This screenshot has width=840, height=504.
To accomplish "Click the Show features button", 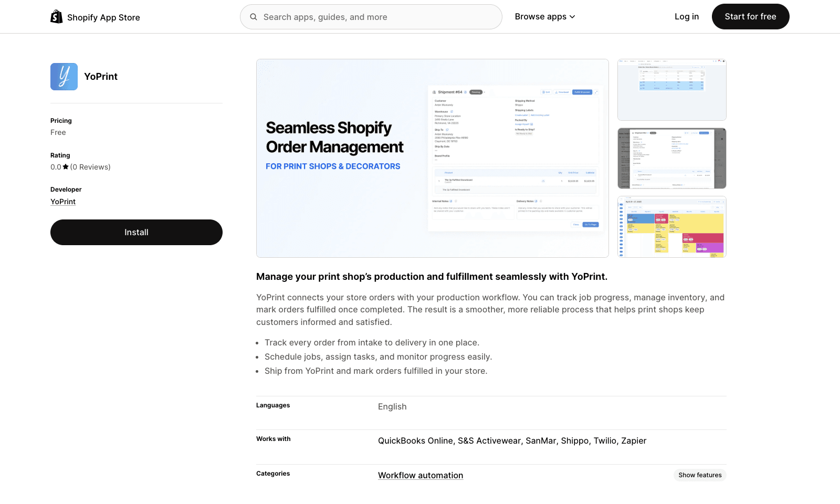I will tap(700, 475).
